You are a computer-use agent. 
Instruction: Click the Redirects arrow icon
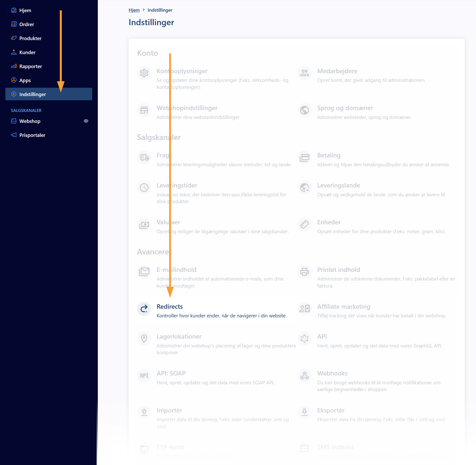coord(144,309)
